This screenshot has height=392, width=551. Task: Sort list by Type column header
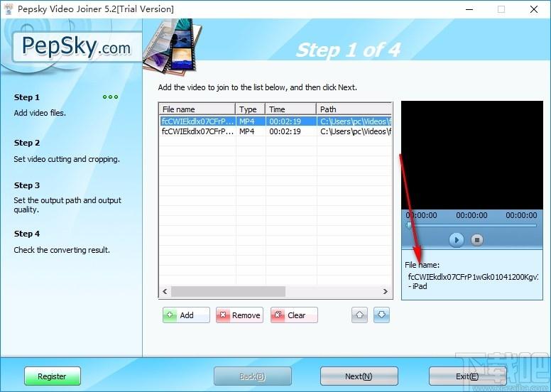250,109
